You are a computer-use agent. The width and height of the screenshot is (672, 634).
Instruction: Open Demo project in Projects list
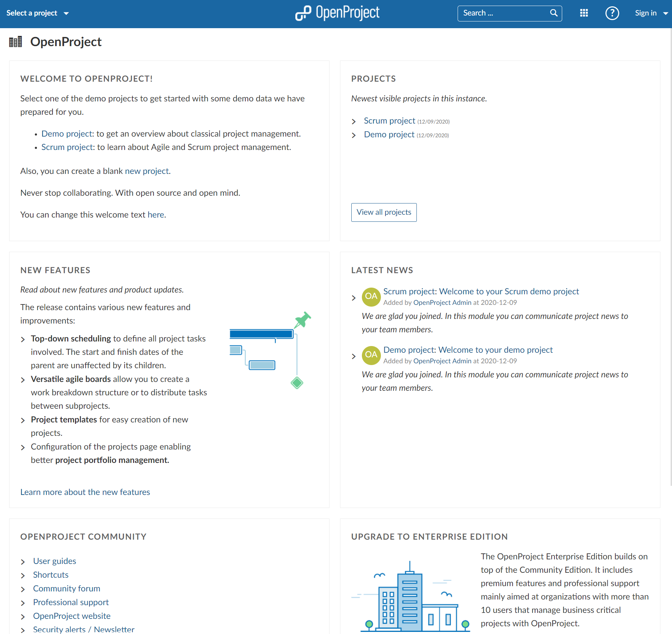389,134
